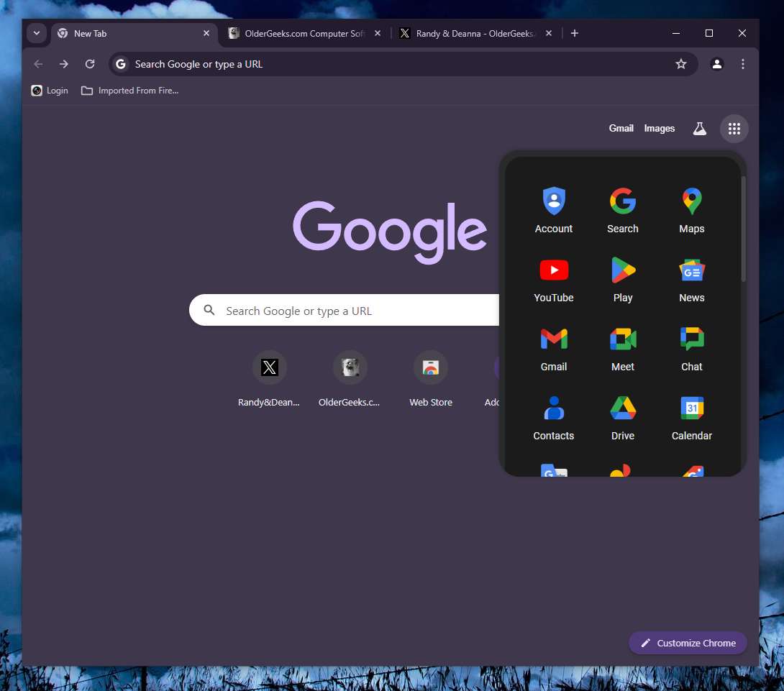
Task: Open new tab with plus button
Action: [575, 33]
